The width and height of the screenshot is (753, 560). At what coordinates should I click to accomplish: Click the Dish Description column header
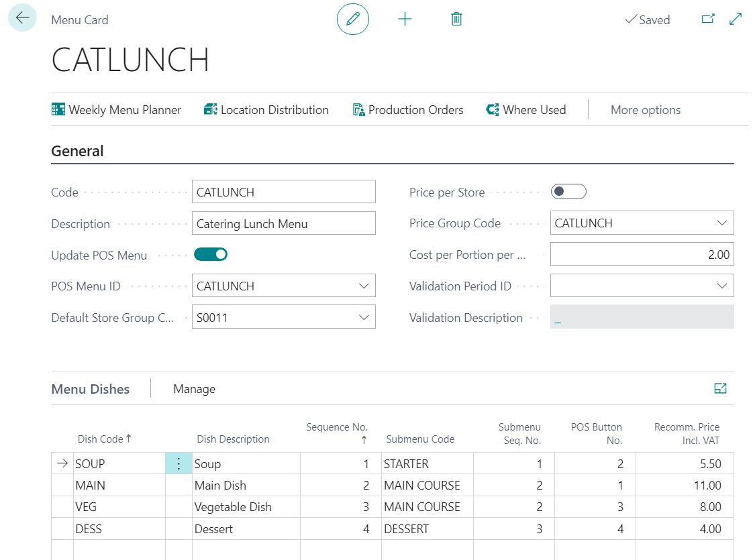[x=233, y=439]
